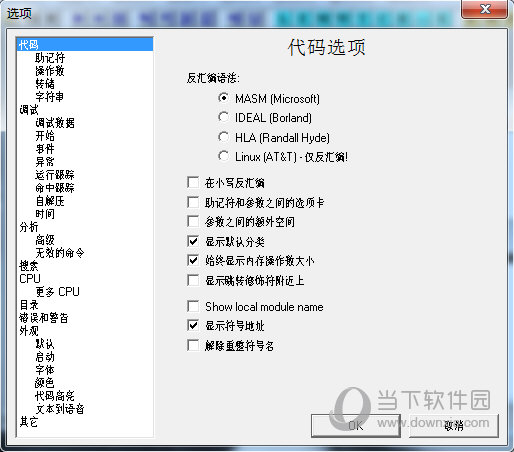Open 错误和警告 settings page
This screenshot has width=514, height=452.
point(44,318)
